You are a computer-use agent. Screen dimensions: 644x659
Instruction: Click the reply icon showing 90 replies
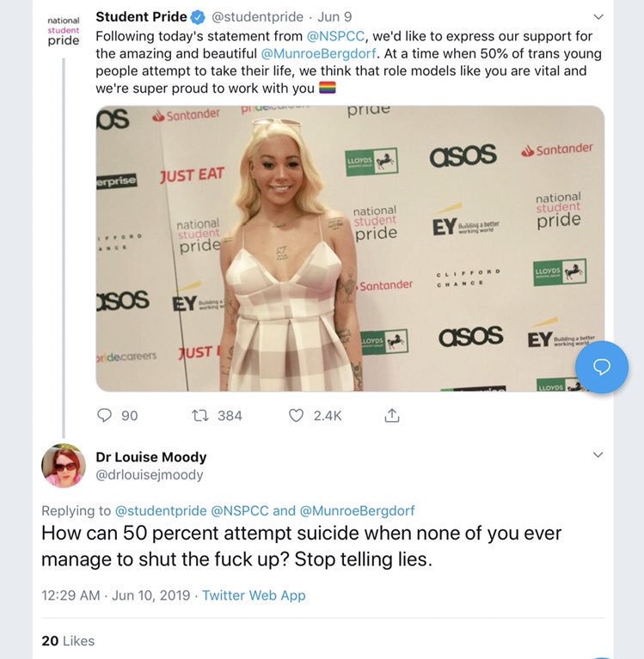105,416
